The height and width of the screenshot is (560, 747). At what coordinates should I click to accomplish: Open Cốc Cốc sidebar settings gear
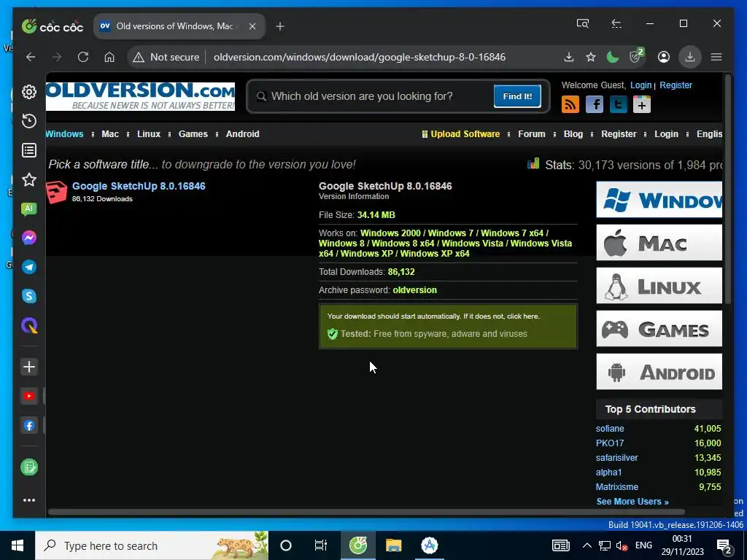point(29,92)
